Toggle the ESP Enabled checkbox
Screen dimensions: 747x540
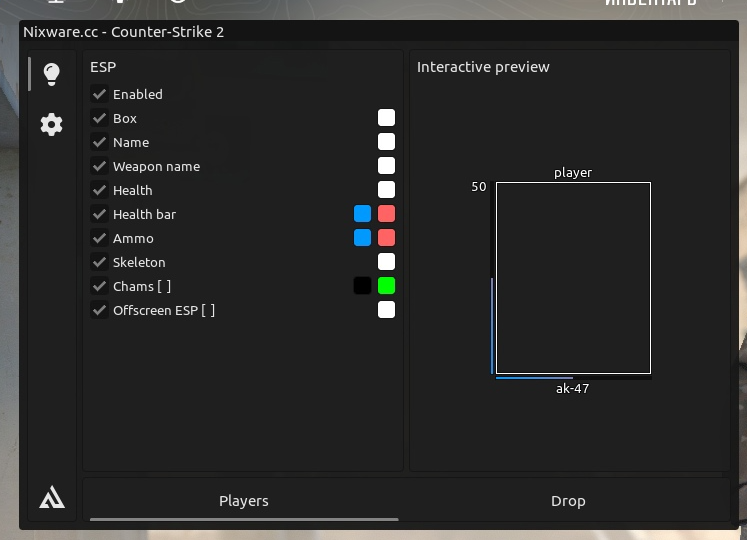tap(99, 94)
